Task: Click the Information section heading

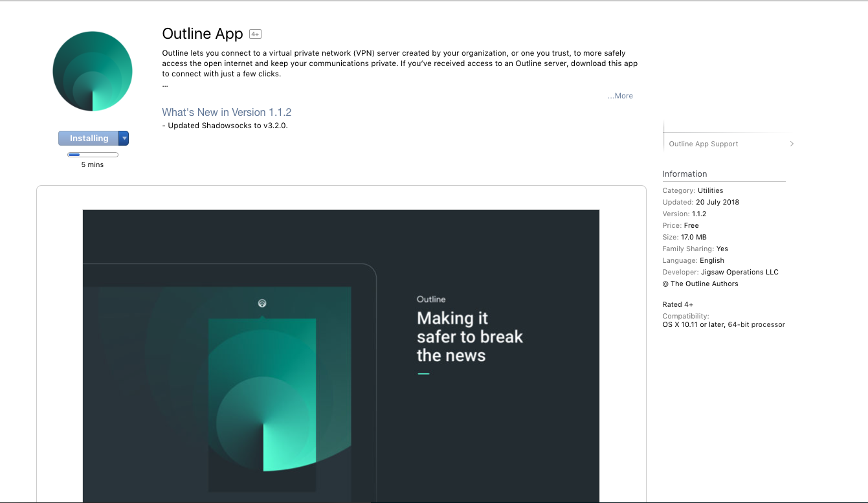Action: [x=685, y=173]
